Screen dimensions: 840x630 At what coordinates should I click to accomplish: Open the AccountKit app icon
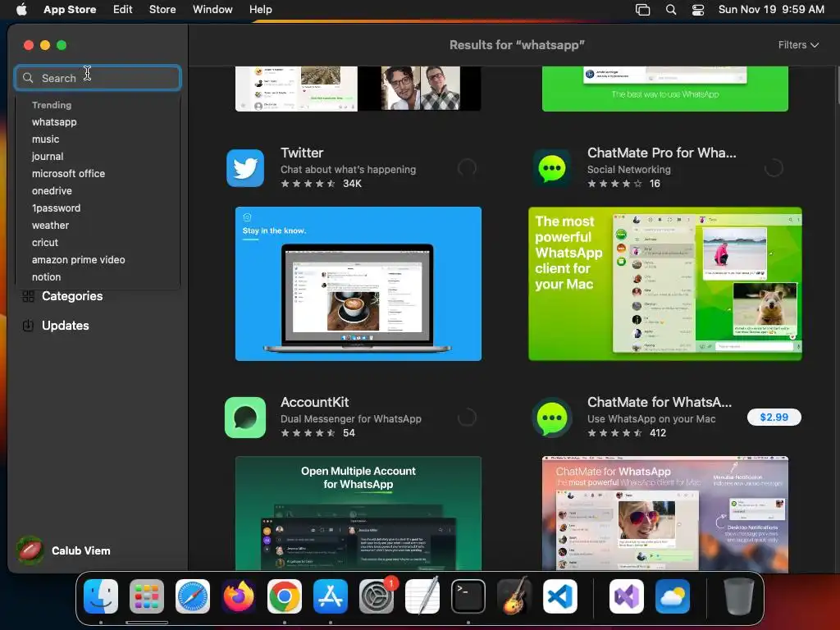click(x=244, y=418)
